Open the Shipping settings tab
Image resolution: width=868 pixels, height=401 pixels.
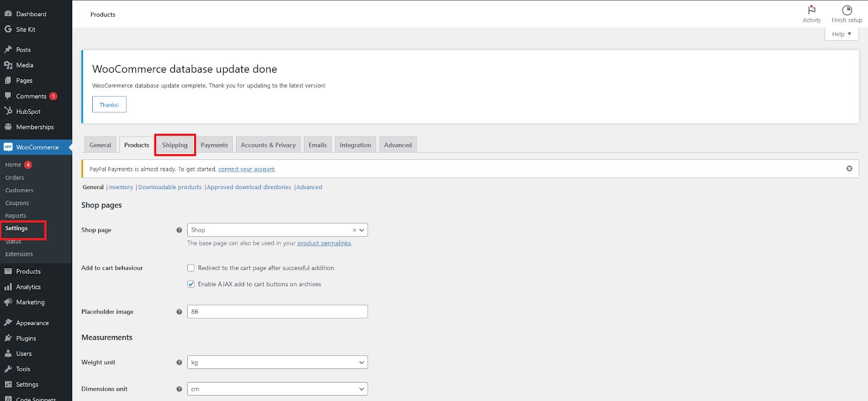click(175, 145)
